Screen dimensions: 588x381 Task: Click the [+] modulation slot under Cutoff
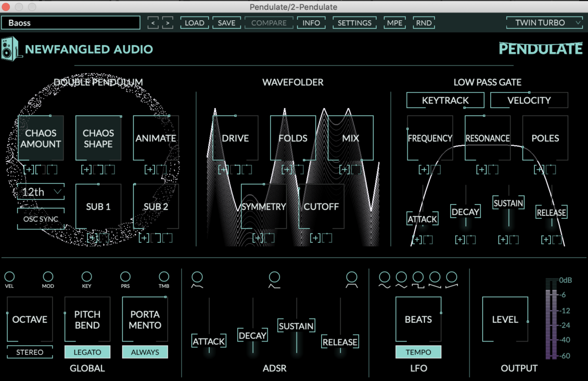[315, 238]
